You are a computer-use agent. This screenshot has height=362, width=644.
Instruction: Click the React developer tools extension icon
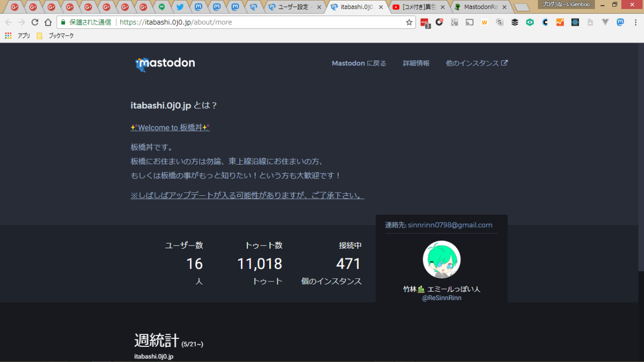pos(575,22)
